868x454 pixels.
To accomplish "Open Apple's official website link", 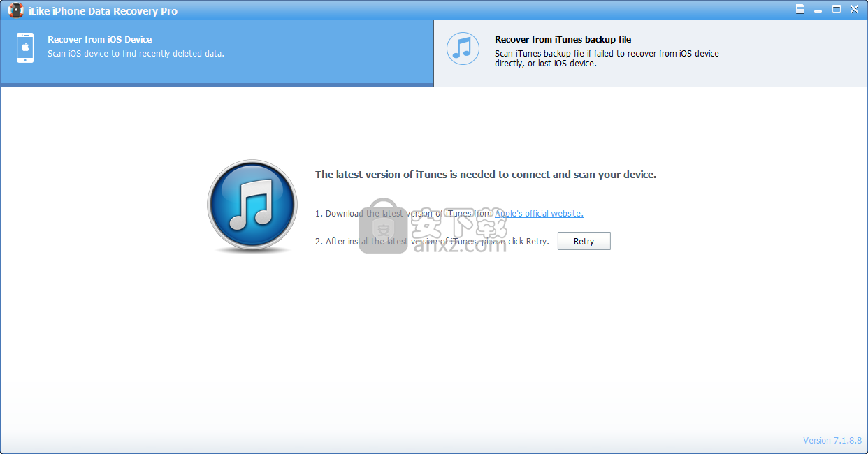I will 539,213.
